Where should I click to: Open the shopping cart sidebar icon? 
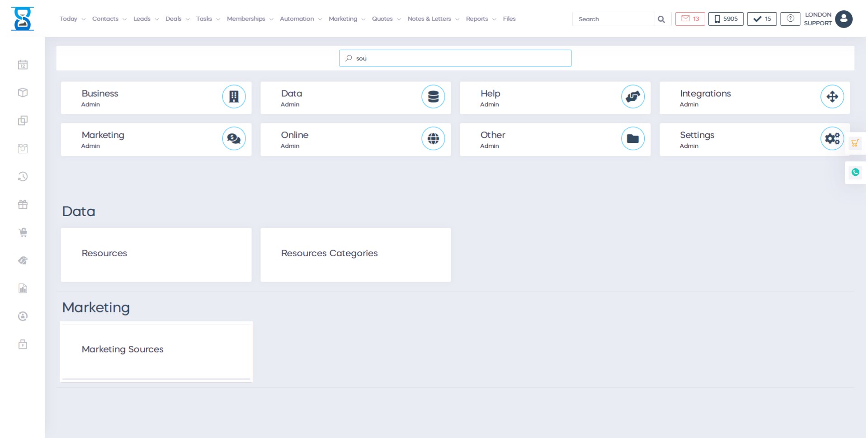(23, 233)
